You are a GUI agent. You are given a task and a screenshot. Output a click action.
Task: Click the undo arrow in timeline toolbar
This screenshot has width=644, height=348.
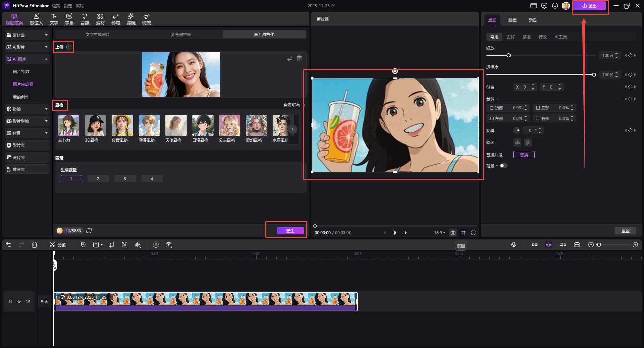[9, 245]
